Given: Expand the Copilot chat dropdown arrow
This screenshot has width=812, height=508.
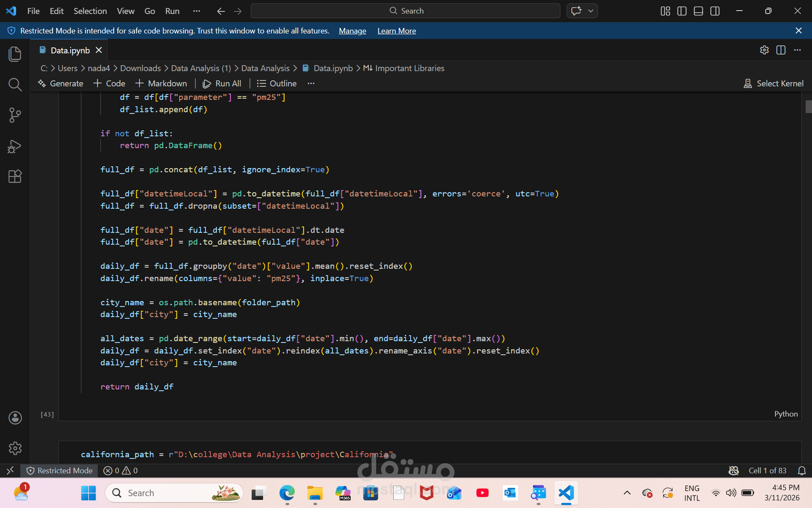Looking at the screenshot, I should point(591,11).
